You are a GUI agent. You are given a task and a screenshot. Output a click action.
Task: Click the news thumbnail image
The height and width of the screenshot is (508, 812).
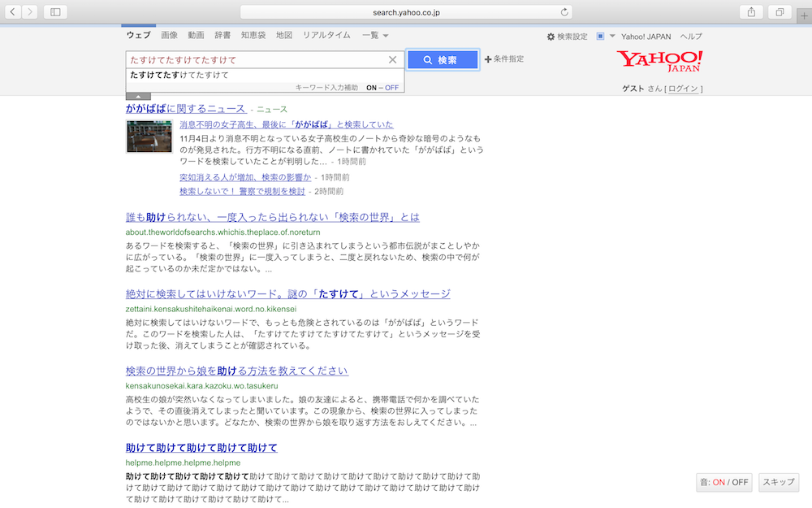[x=149, y=137]
